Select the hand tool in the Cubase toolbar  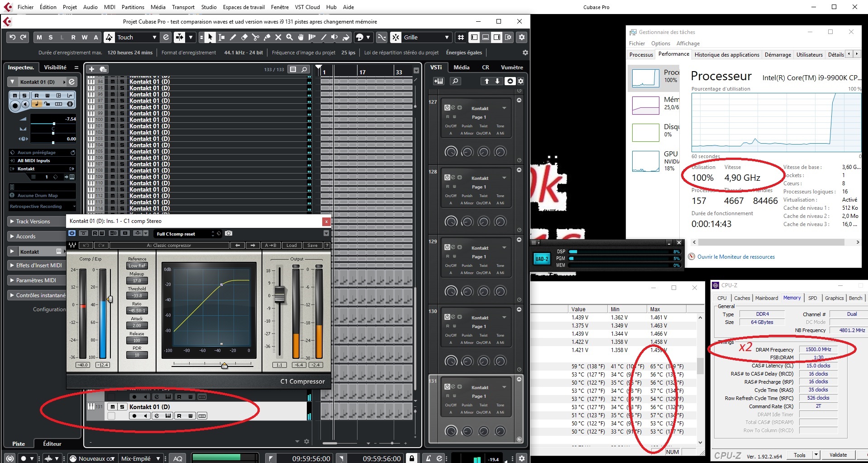pyautogui.click(x=300, y=37)
